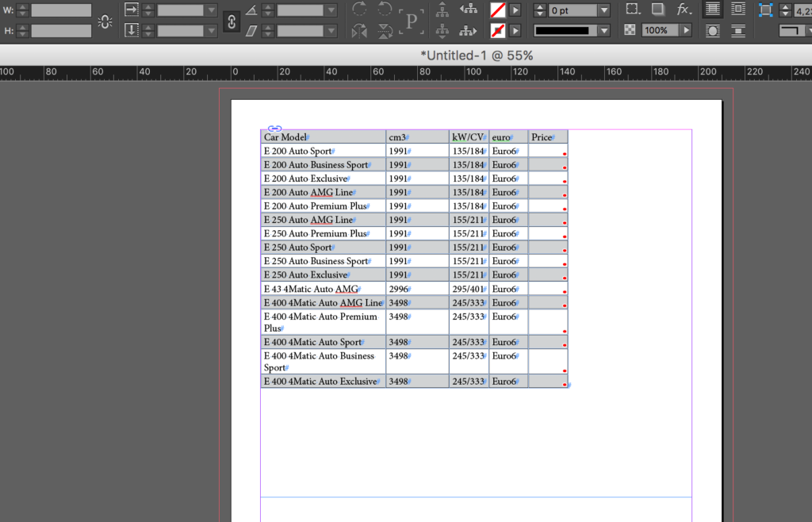
Task: Select Wrap Around Bounding Box icon
Action: (x=738, y=10)
